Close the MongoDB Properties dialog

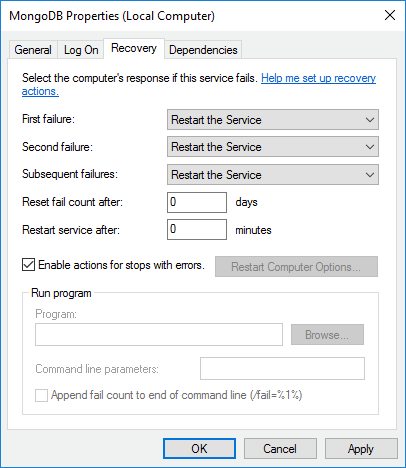tap(390, 15)
